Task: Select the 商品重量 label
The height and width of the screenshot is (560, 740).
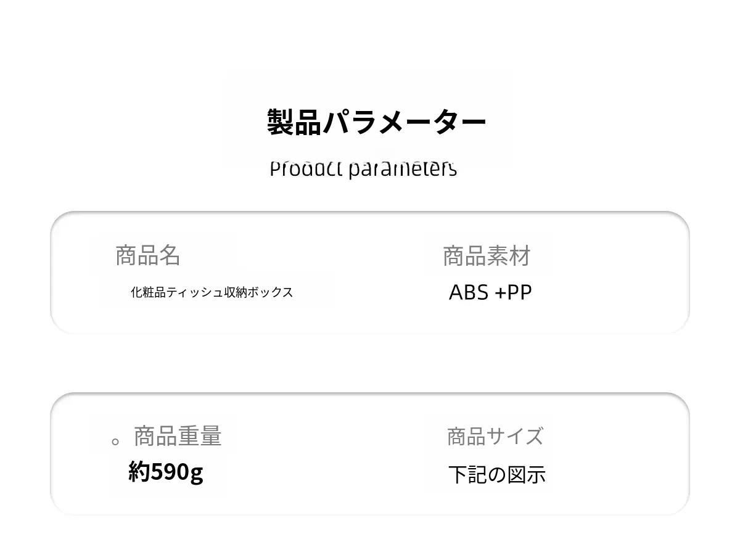Action: pos(178,436)
